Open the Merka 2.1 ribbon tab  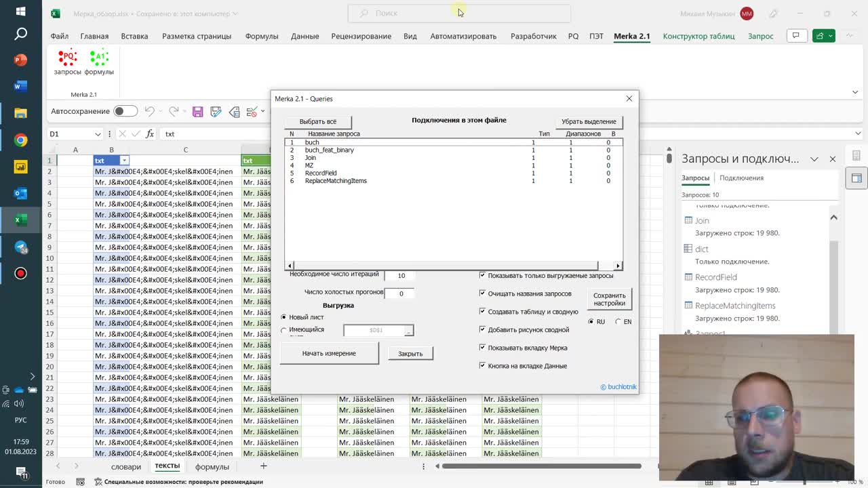click(631, 36)
